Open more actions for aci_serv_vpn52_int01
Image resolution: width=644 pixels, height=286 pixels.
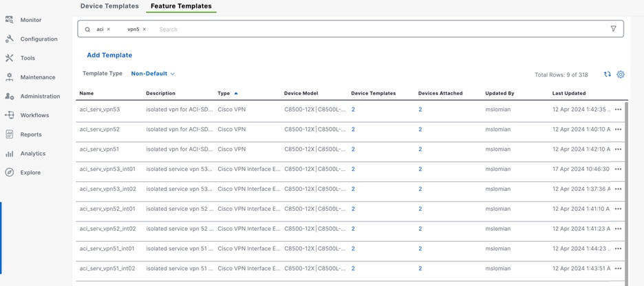tap(618, 209)
